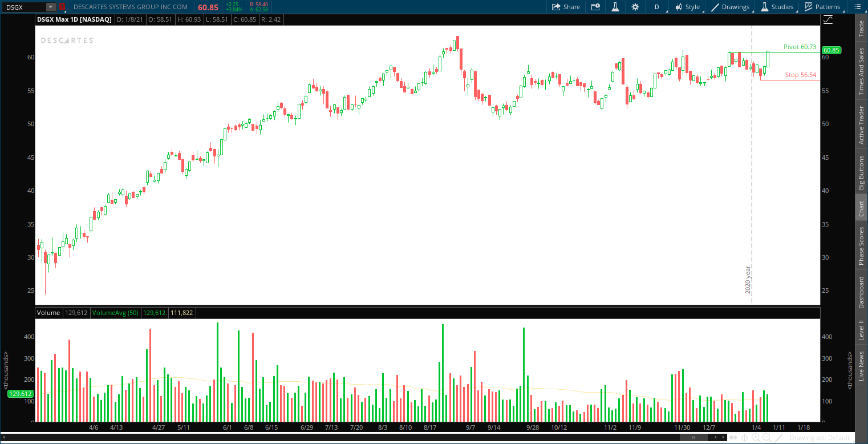Click the 2020 year vertical marker label
This screenshot has height=444, width=868.
[748, 279]
